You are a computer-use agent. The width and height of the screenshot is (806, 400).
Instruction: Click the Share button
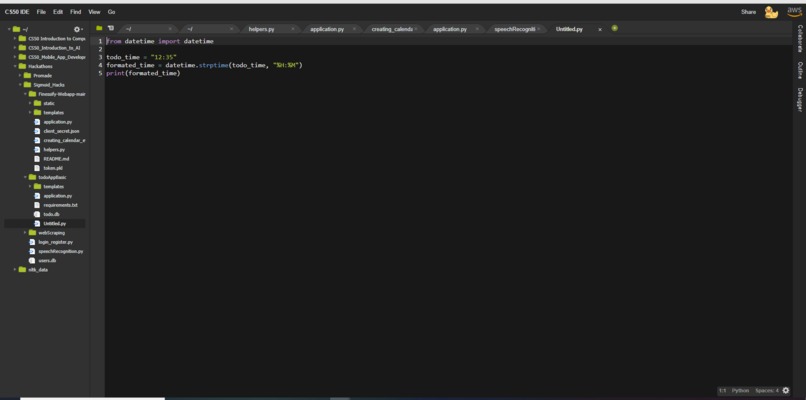pyautogui.click(x=748, y=12)
